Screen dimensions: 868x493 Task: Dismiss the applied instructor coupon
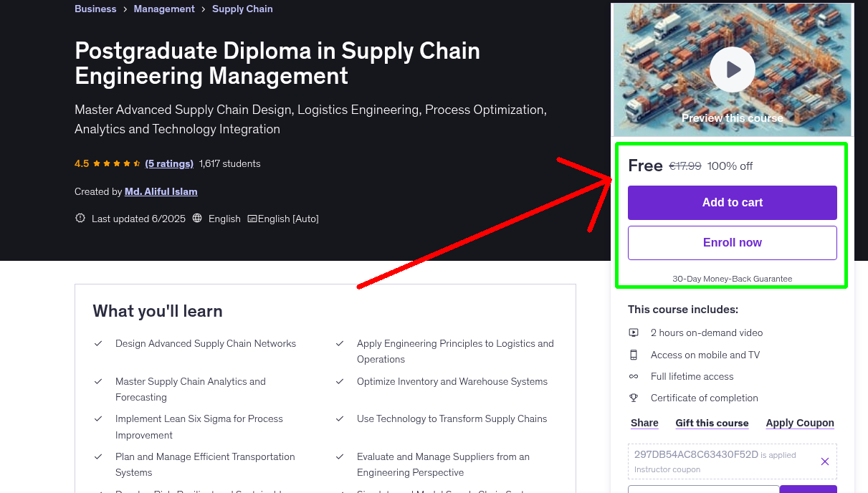coord(824,461)
